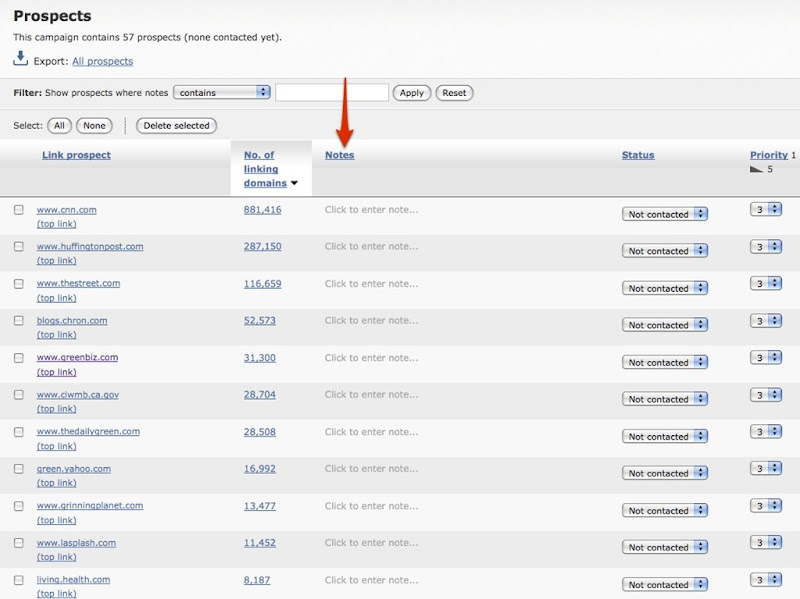Image resolution: width=800 pixels, height=599 pixels.
Task: Check the www.thestreet.com checkbox
Action: click(x=19, y=284)
